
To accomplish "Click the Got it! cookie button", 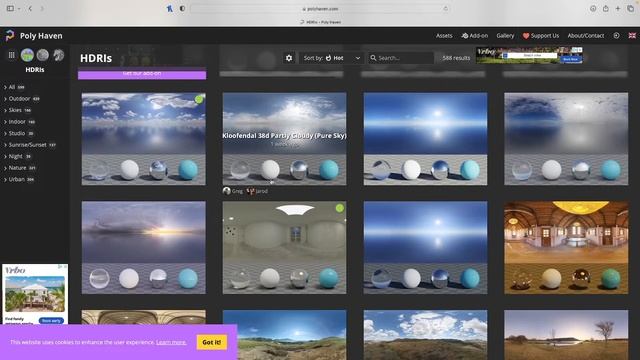I will point(211,342).
